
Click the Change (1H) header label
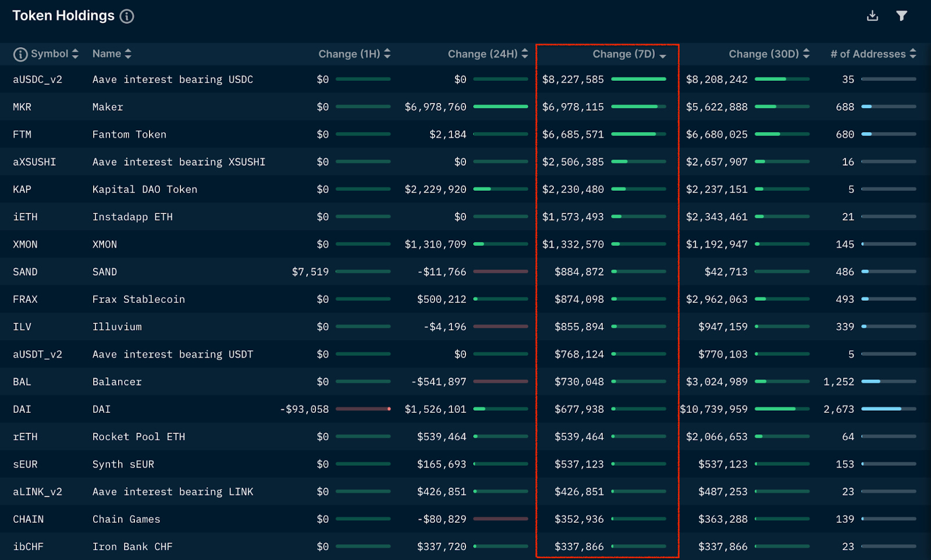[349, 54]
